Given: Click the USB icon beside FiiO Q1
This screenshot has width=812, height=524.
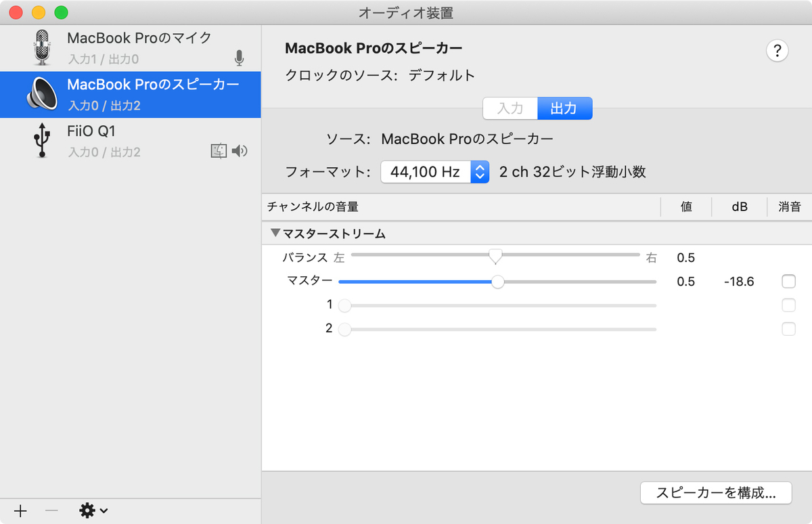Looking at the screenshot, I should coord(42,140).
